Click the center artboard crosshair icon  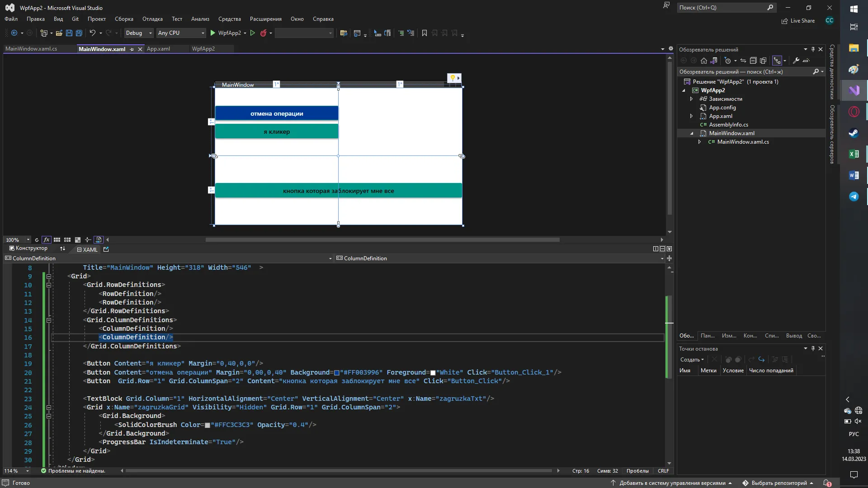pyautogui.click(x=88, y=240)
